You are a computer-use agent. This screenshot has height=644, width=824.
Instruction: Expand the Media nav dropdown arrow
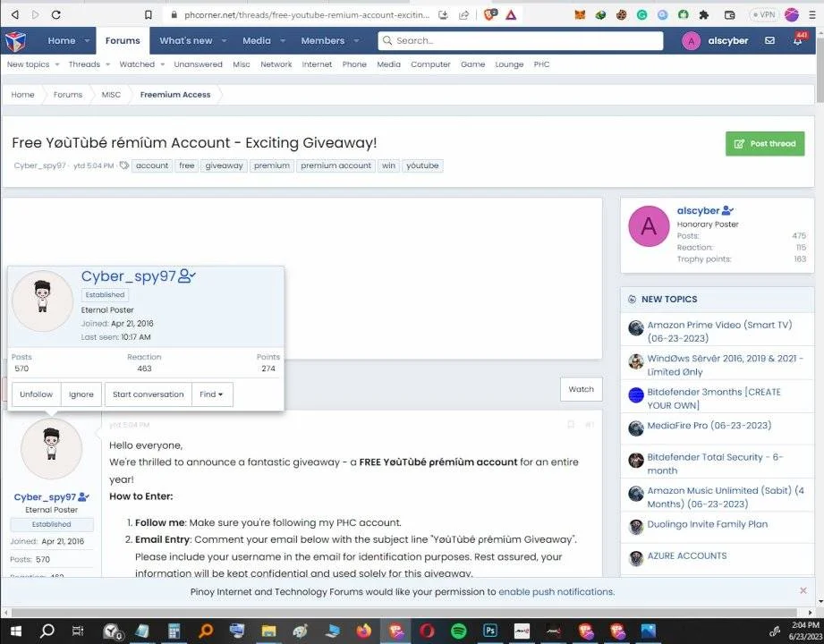283,40
